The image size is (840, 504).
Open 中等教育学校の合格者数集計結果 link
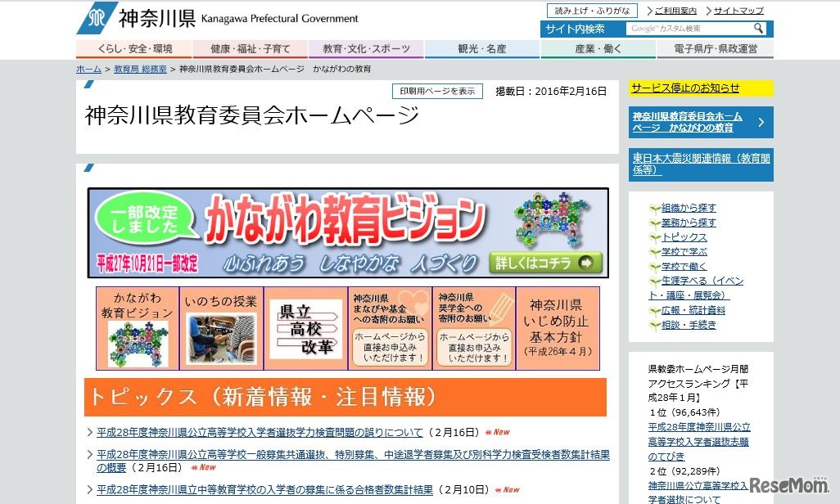click(264, 489)
